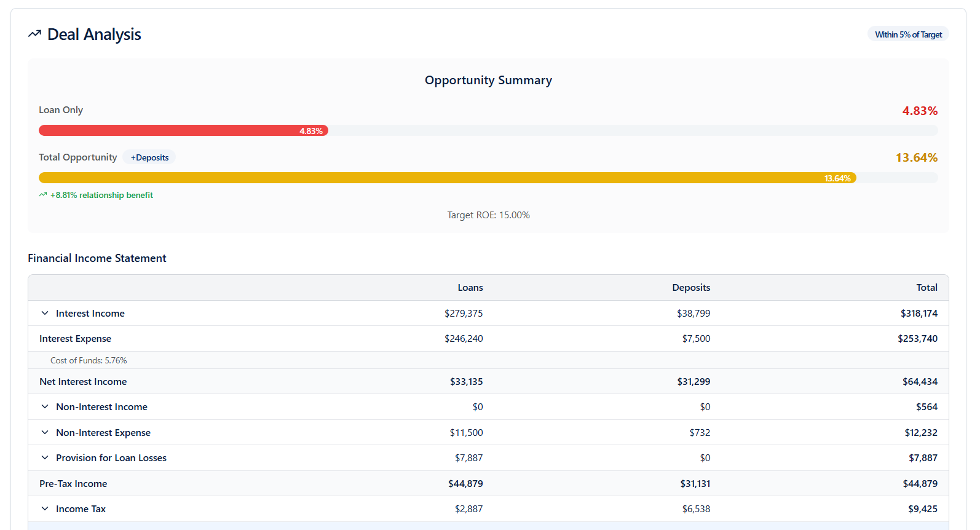
Task: Click the Net Interest Income total $64,434
Action: pyautogui.click(x=920, y=382)
